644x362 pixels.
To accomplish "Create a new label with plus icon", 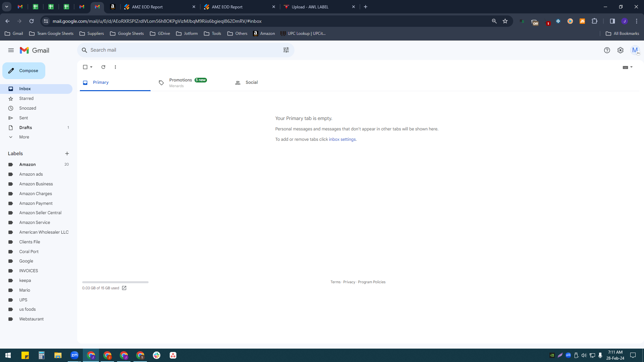I will click(67, 154).
